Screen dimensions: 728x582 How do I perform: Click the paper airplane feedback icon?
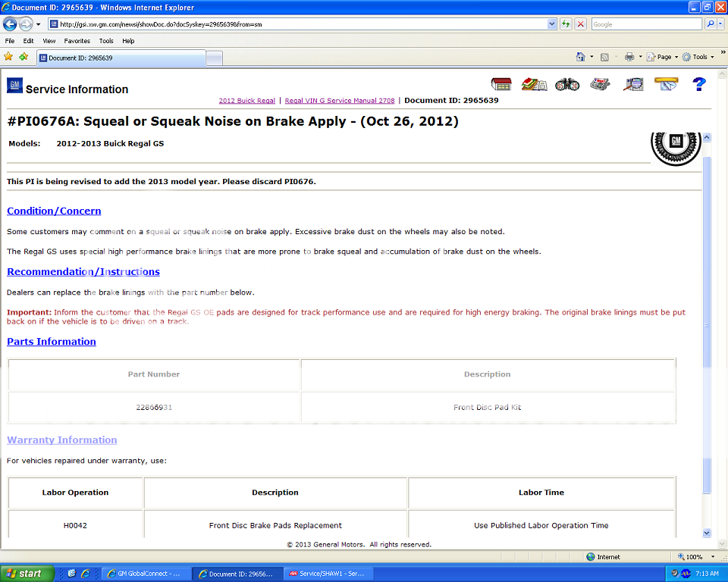click(666, 83)
